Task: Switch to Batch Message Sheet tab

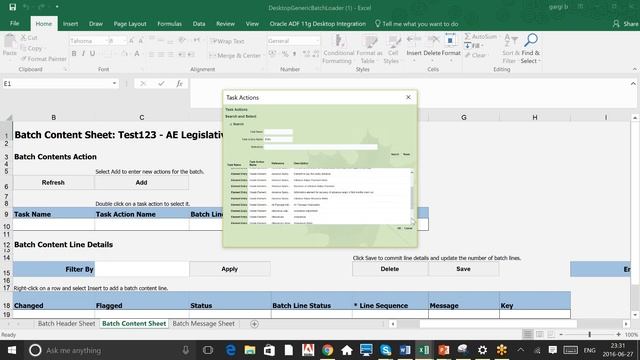Action: (203, 323)
